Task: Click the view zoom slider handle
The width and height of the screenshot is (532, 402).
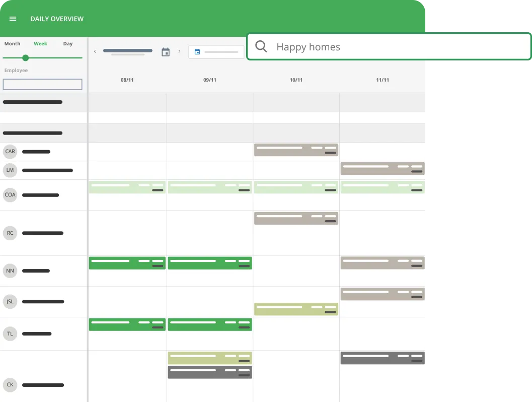Action: [25, 58]
